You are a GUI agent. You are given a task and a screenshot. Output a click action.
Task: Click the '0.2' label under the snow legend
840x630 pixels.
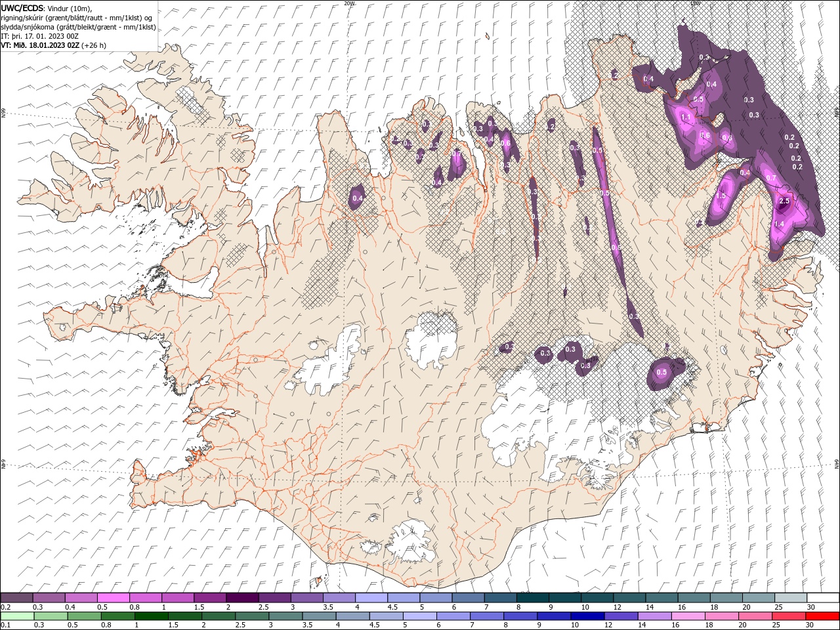[x=5, y=607]
